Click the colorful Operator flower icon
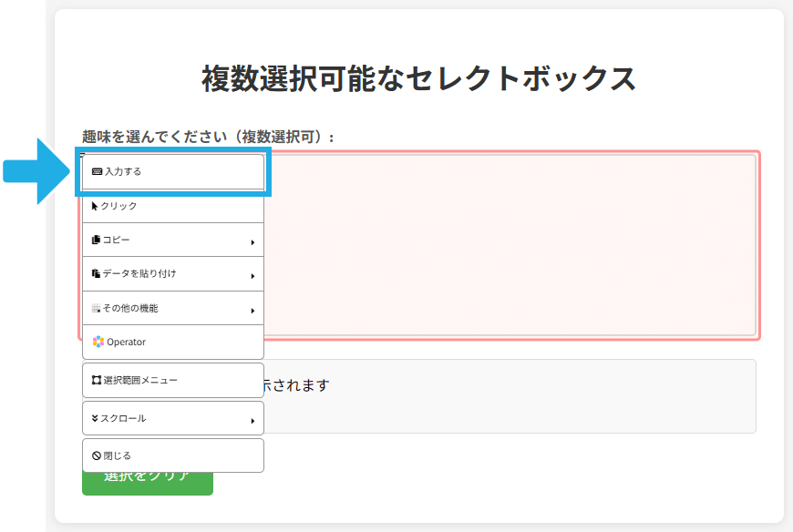Image resolution: width=793 pixels, height=532 pixels. coord(98,343)
